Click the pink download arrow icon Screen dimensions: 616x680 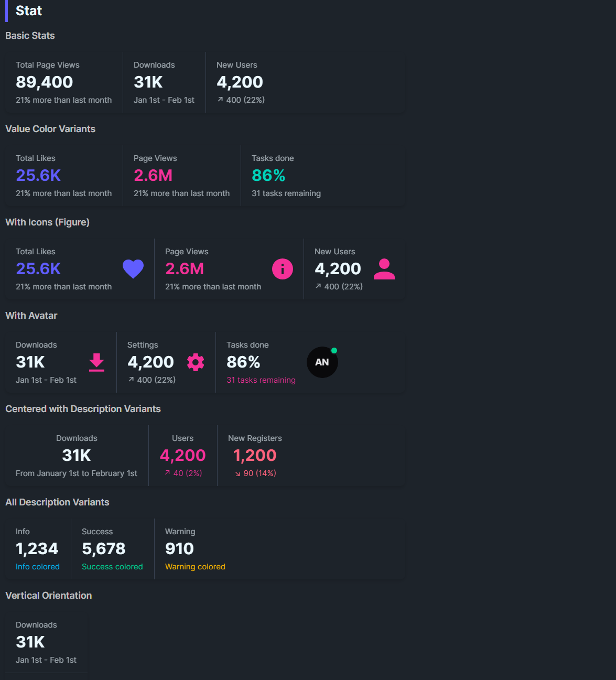click(x=96, y=362)
